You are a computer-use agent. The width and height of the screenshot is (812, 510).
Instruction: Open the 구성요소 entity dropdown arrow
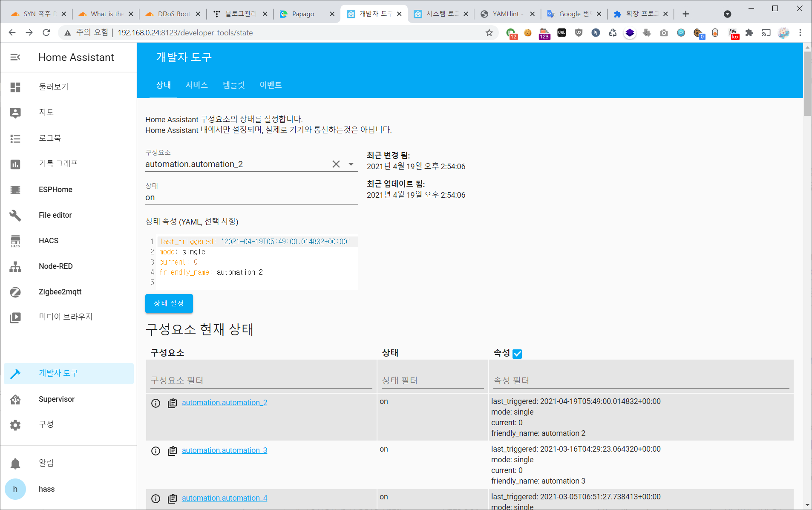point(351,164)
